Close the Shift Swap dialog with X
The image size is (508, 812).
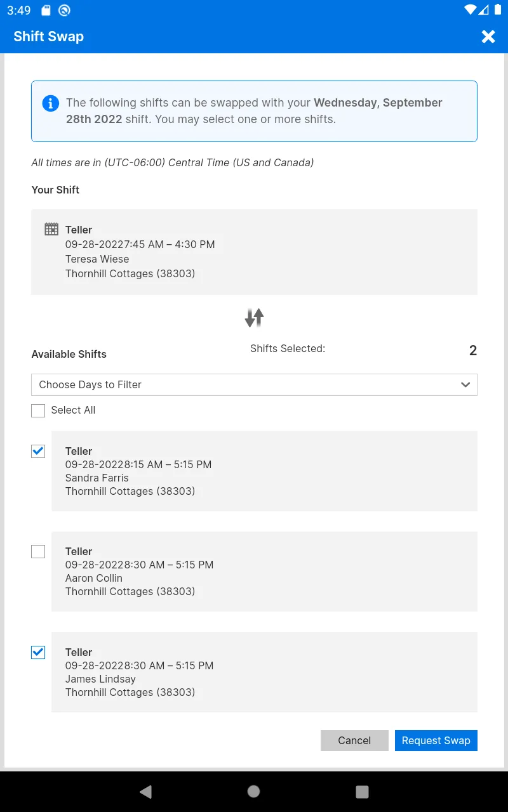point(488,37)
